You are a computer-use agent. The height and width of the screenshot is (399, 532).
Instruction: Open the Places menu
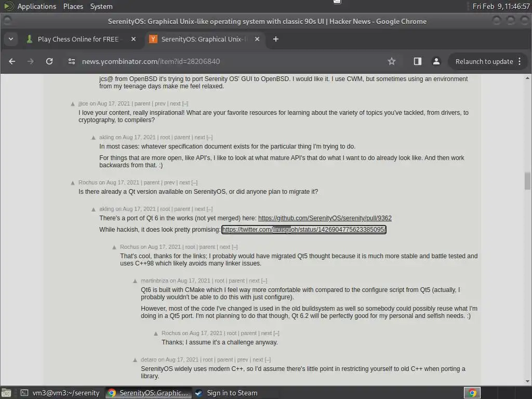[73, 6]
